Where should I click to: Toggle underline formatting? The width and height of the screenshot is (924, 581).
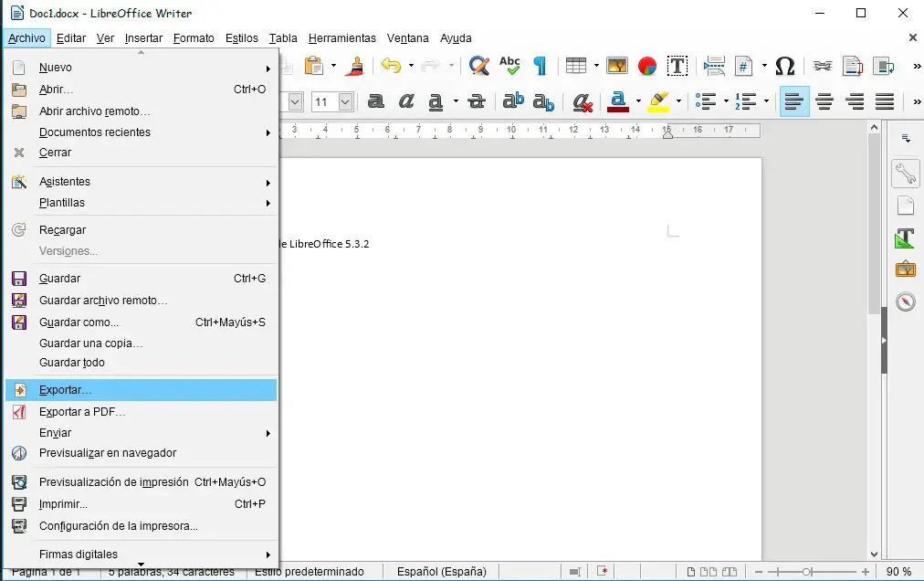pos(436,101)
